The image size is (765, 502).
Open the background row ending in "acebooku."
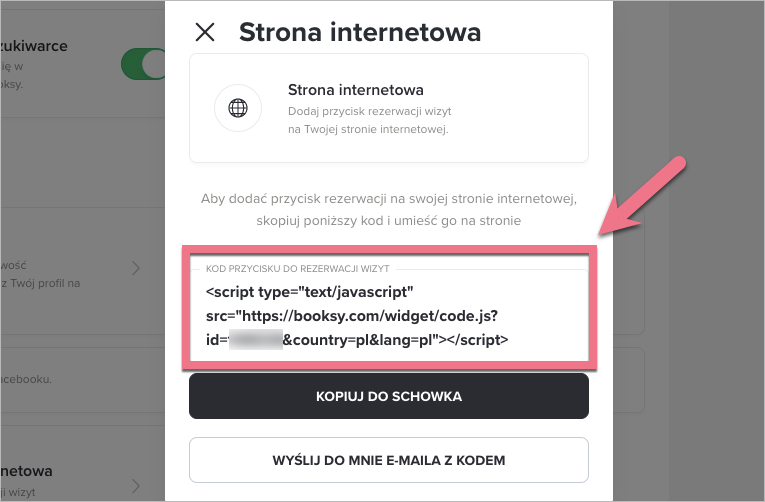80,379
